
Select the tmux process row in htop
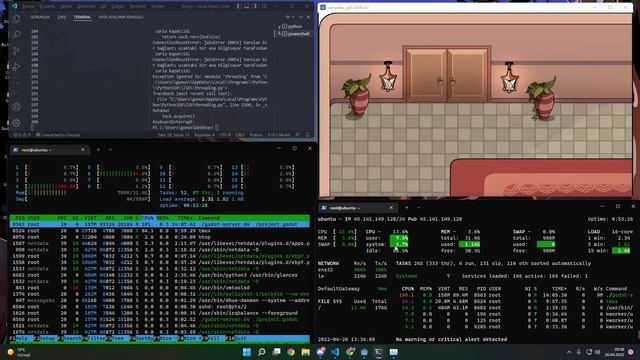click(160, 231)
